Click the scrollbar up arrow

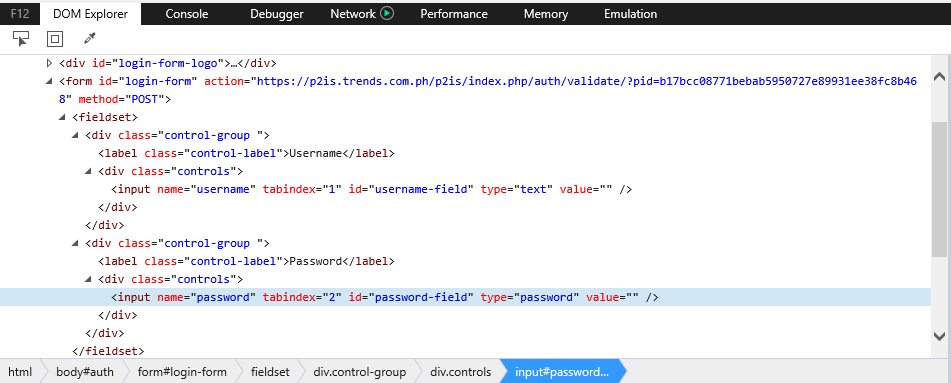coord(939,76)
